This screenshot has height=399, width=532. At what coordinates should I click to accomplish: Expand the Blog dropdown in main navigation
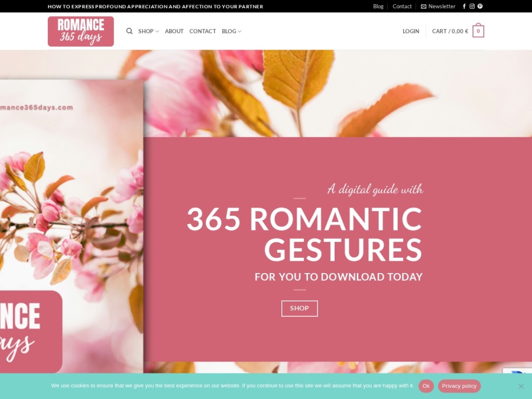click(231, 31)
